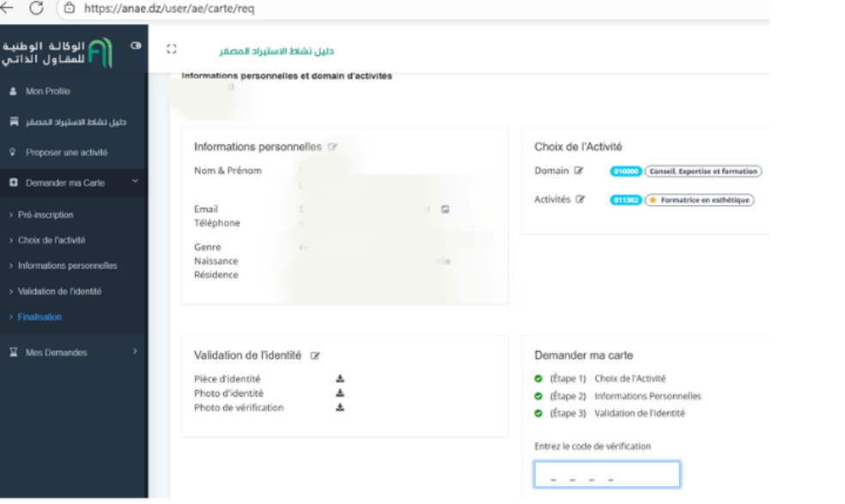The height and width of the screenshot is (504, 845).
Task: Click the edit icon beside Validation de l'identité
Action: click(314, 355)
